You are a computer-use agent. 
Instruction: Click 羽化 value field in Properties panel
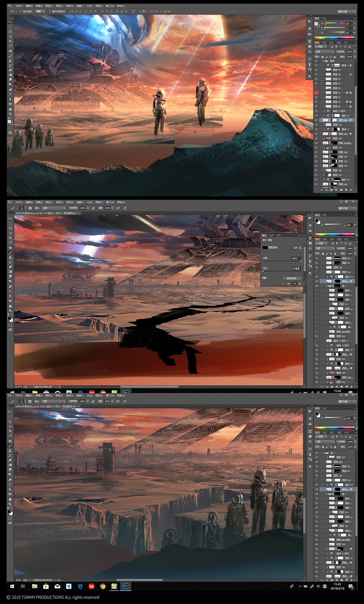point(295,268)
